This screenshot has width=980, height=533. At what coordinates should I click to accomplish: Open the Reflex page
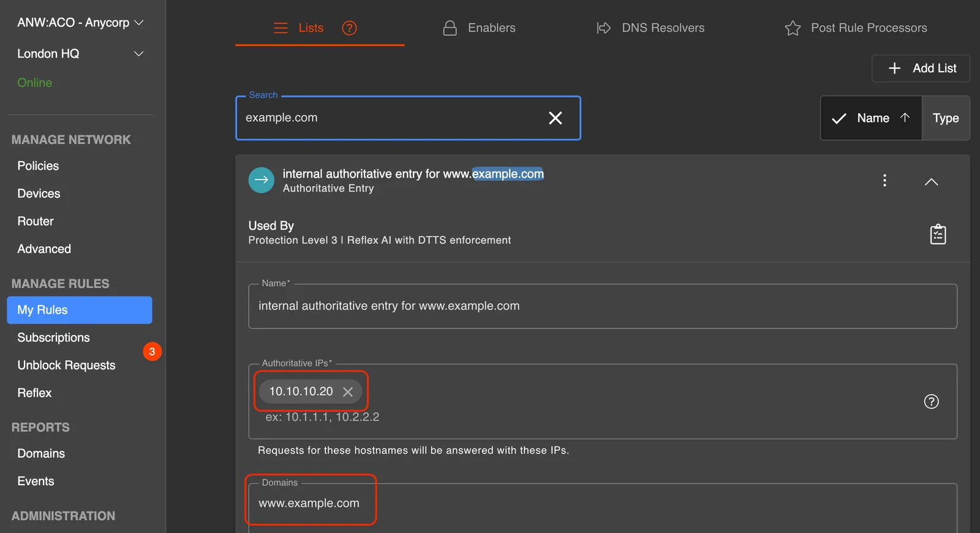pyautogui.click(x=34, y=393)
